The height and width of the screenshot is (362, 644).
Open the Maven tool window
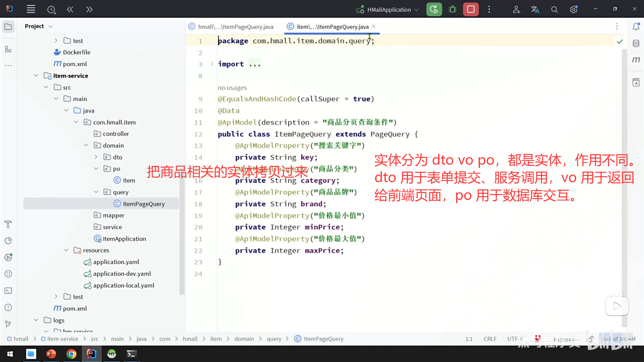[636, 60]
